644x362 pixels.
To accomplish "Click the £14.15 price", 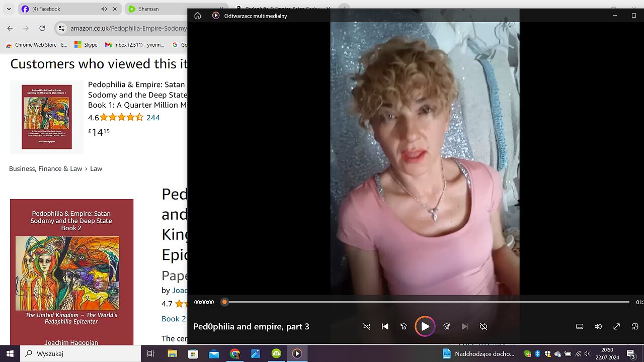I will click(x=99, y=132).
